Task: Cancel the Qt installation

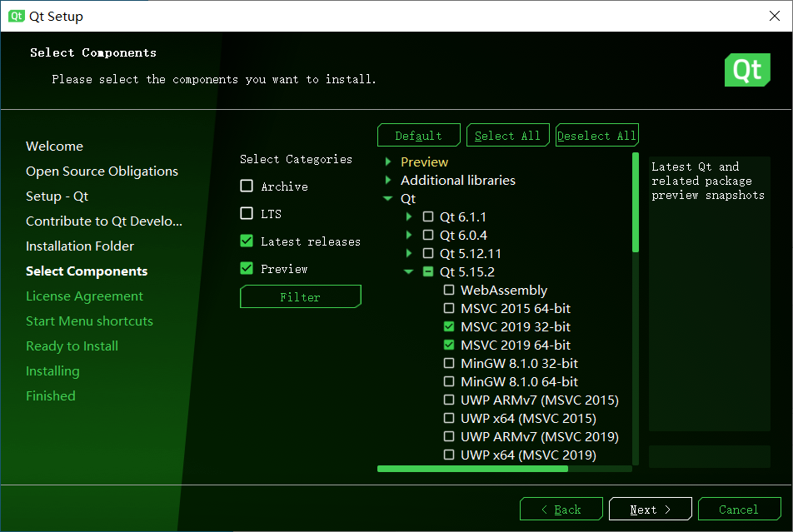Action: pyautogui.click(x=740, y=509)
